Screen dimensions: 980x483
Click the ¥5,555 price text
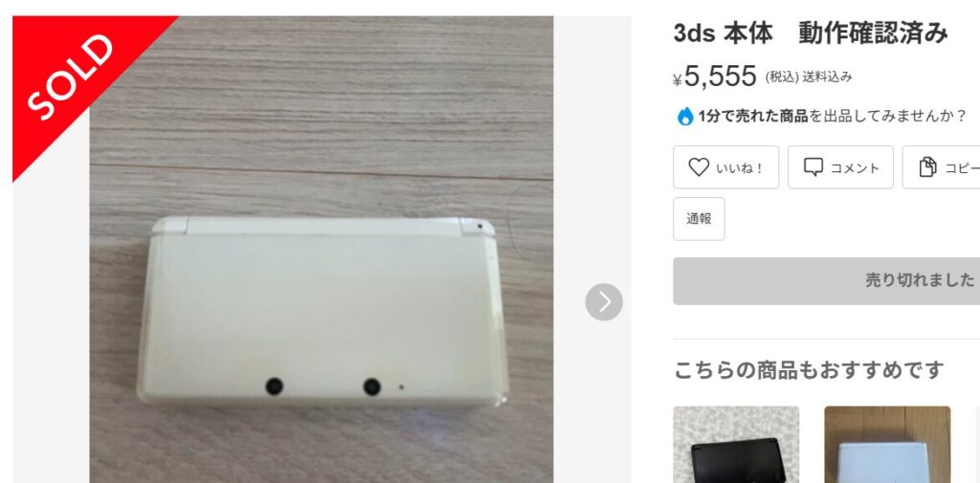pos(715,77)
